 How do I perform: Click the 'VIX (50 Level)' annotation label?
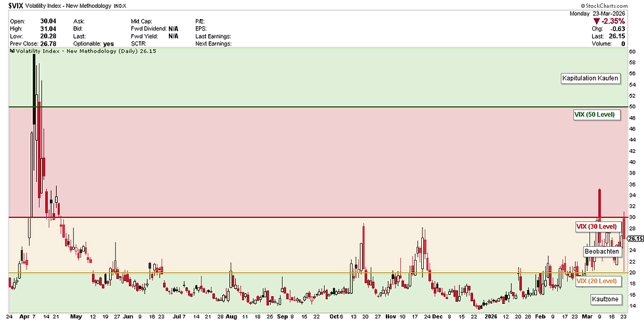(x=595, y=115)
